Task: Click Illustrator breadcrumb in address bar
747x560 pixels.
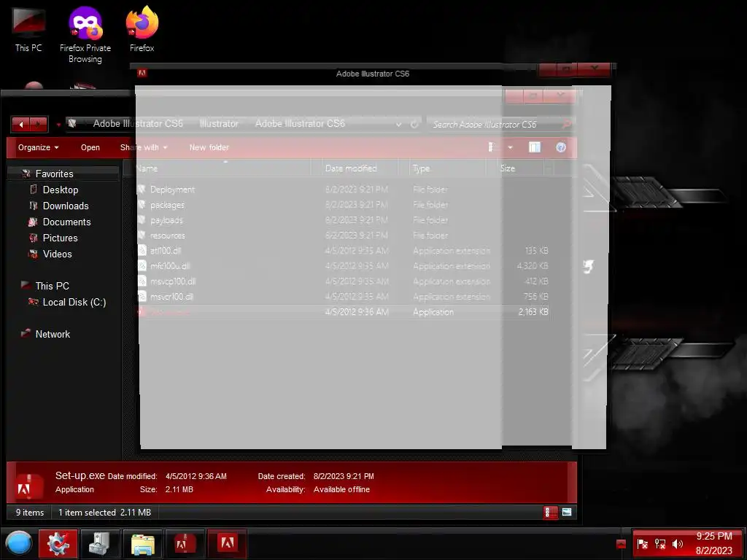Action: pos(219,124)
